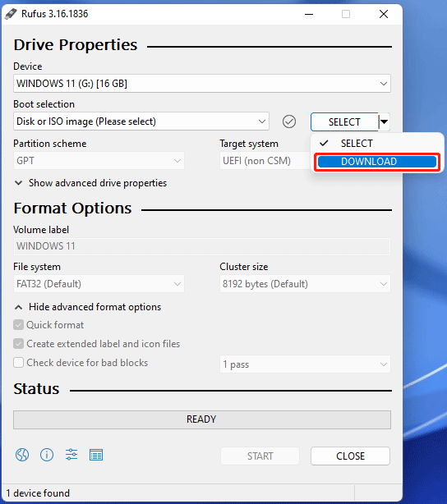Open the Boot selection dropdown

(x=141, y=121)
